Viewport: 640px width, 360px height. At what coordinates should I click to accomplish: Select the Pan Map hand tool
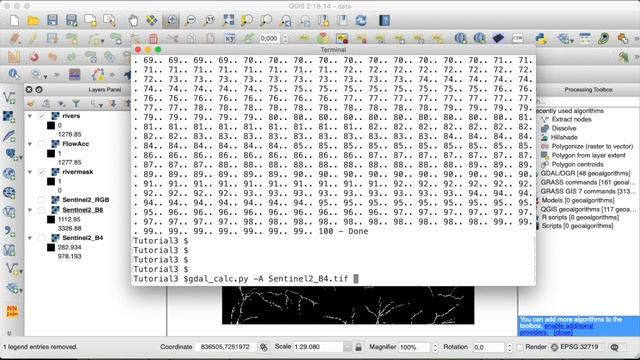click(133, 20)
